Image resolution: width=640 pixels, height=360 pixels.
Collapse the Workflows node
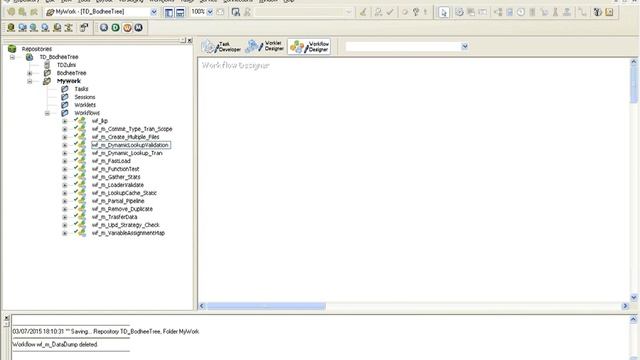point(47,113)
